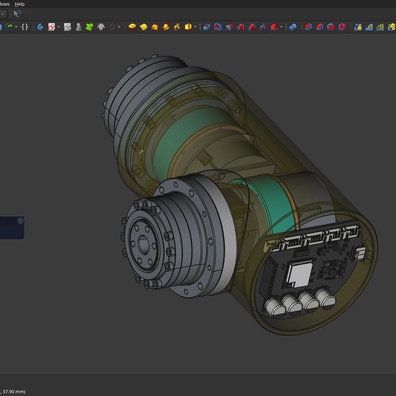This screenshot has height=396, width=396.
Task: Click the blue refresh recompute icon
Action: (40, 27)
